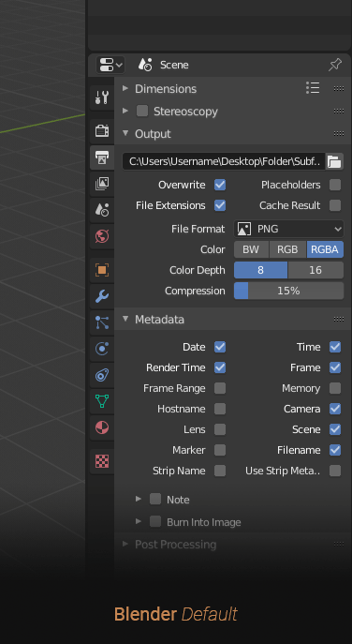Choose 8-bit color depth

coord(260,270)
